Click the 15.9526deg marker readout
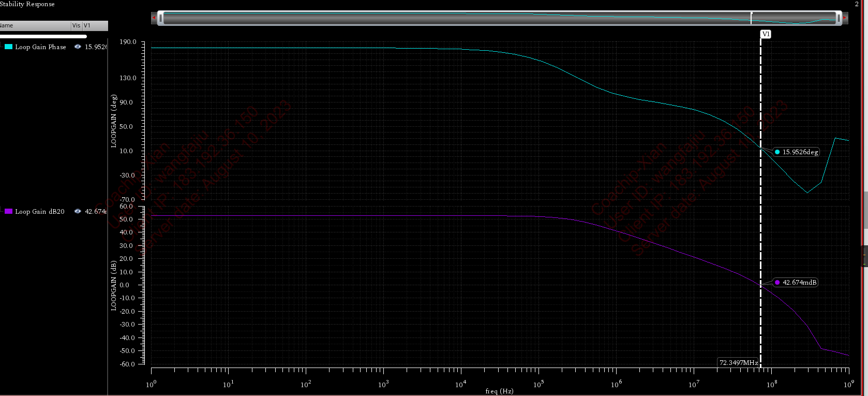868x396 pixels. (800, 152)
